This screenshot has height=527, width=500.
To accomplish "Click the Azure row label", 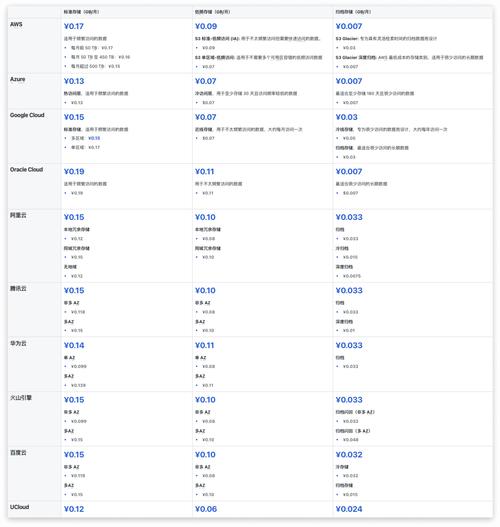I will [17, 79].
